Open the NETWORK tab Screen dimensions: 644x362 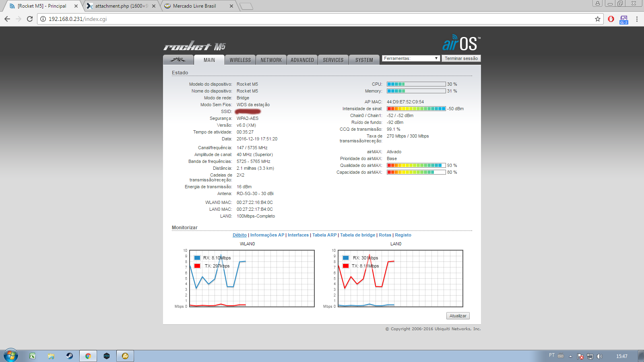pyautogui.click(x=271, y=60)
